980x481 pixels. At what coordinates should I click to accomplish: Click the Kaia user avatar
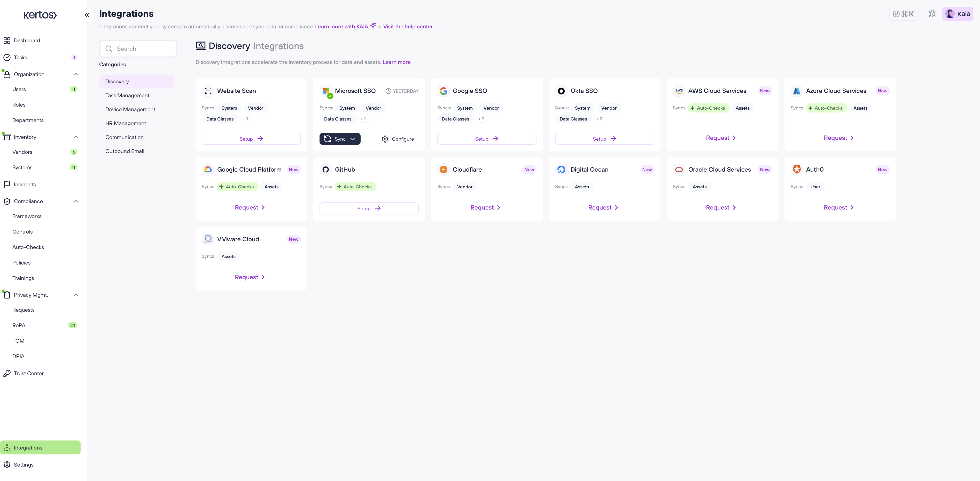pyautogui.click(x=950, y=14)
